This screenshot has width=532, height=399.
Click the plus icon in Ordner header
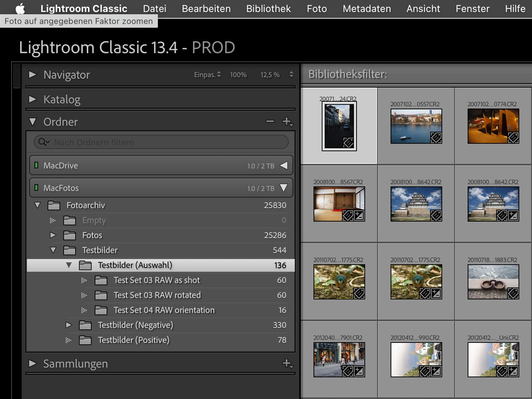click(287, 122)
